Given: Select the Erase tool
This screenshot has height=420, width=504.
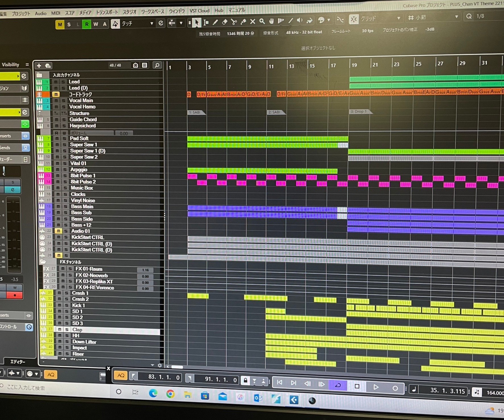Looking at the screenshot, I should point(225,22).
